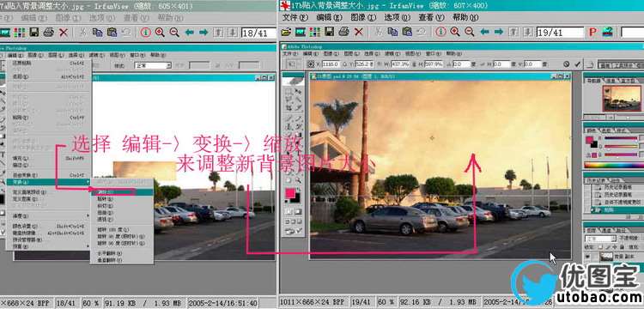Toggle visibility eye of 背景 副本 layer
The image size is (644, 309).
(x=588, y=257)
